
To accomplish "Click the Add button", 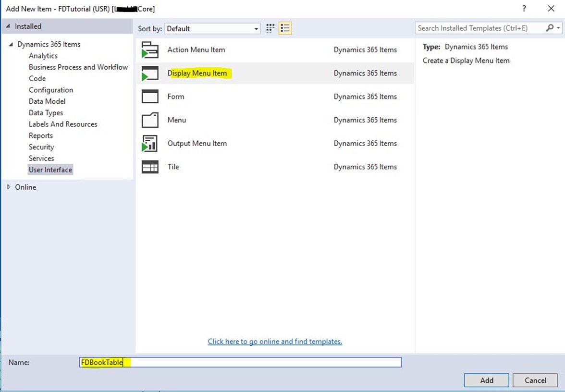I will pos(486,380).
